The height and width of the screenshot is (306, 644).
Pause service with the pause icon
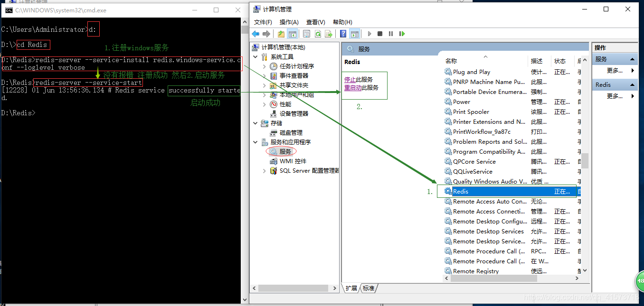pyautogui.click(x=391, y=34)
